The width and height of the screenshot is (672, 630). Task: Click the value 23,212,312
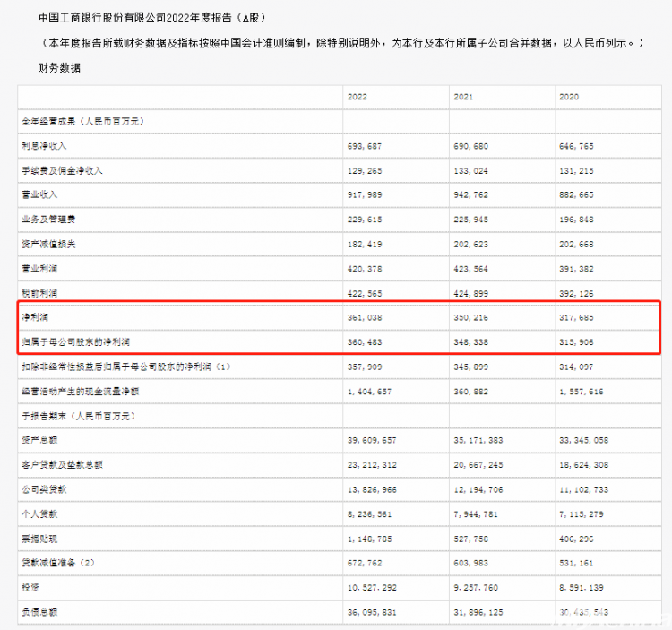click(372, 465)
